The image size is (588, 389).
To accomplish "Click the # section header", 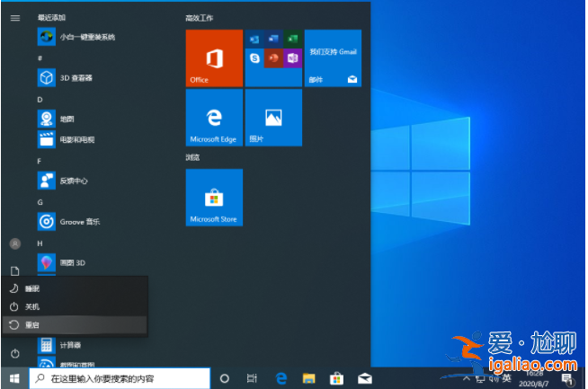I will [40, 58].
